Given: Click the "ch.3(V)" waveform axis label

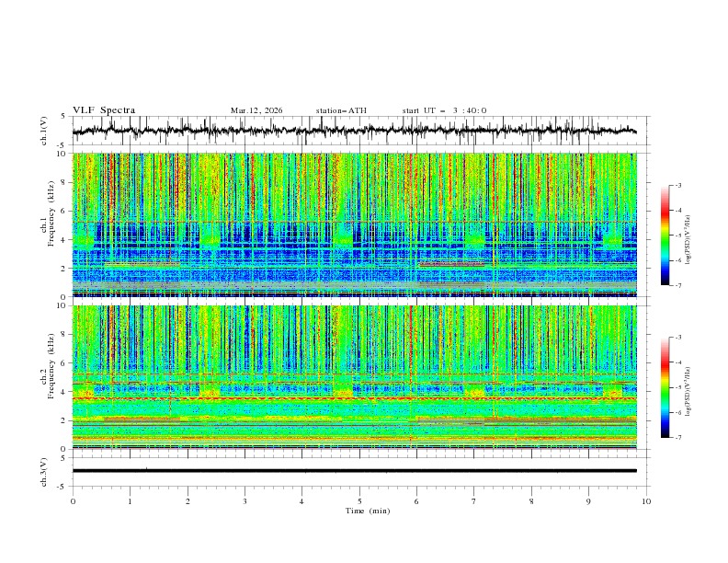Looking at the screenshot, I should click(44, 472).
